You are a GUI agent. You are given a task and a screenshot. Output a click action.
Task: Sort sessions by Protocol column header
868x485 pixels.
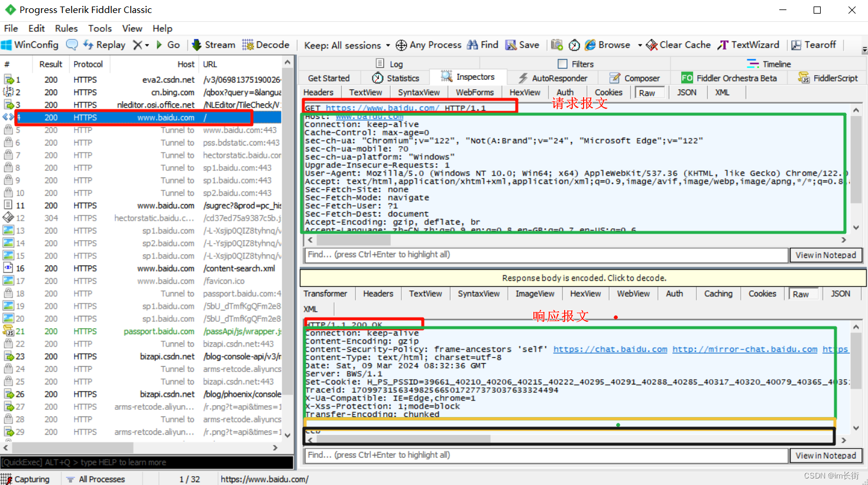(x=89, y=64)
